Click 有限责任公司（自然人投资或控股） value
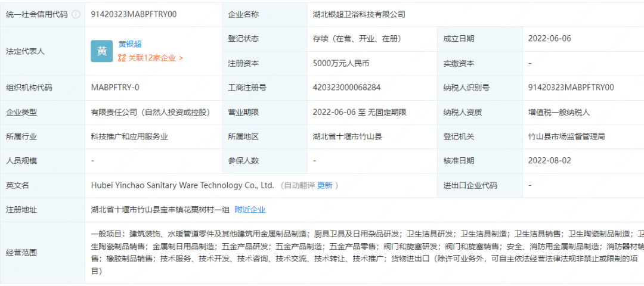 point(151,112)
